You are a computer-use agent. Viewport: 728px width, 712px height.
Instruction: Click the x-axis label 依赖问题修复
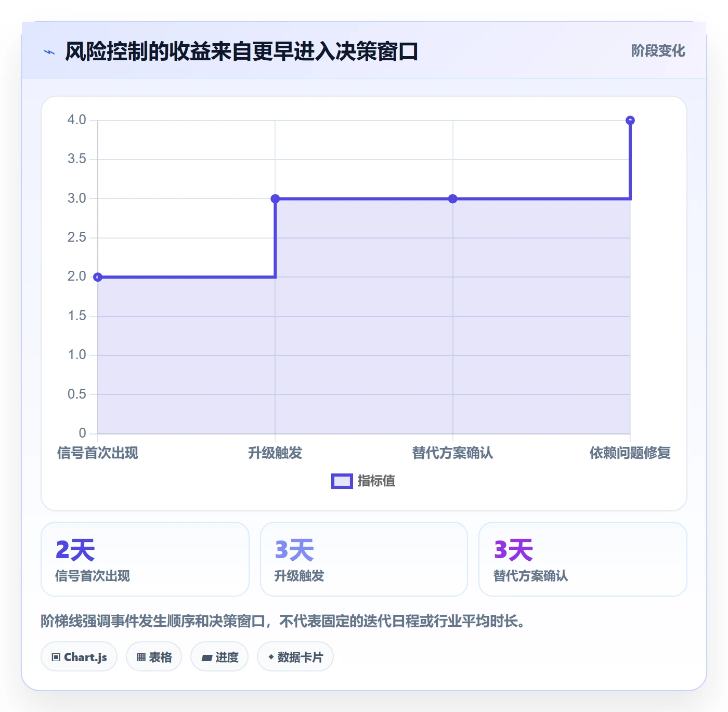tap(630, 453)
